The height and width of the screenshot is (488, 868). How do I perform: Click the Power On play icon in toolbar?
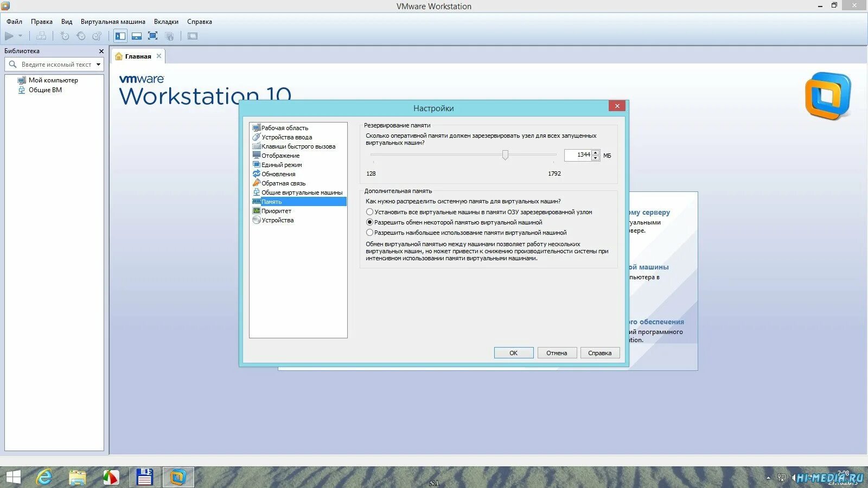click(x=9, y=36)
